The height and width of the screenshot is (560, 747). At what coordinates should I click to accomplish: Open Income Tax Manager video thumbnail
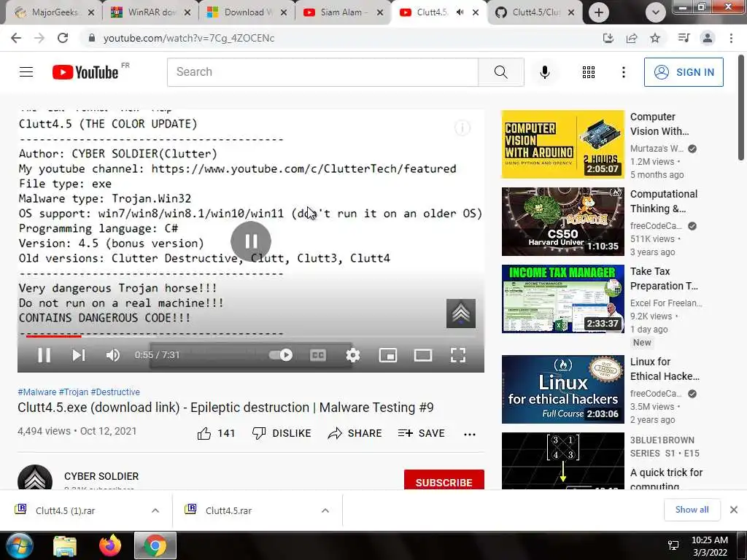pos(562,298)
